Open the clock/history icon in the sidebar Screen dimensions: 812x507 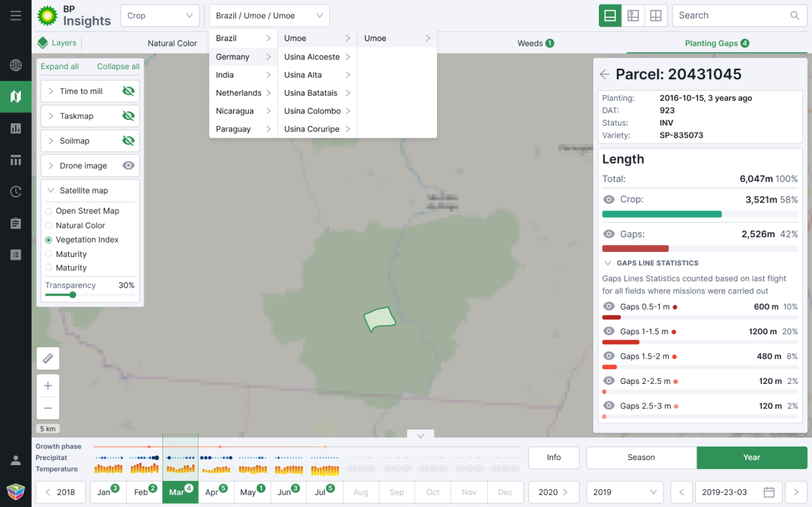16,191
